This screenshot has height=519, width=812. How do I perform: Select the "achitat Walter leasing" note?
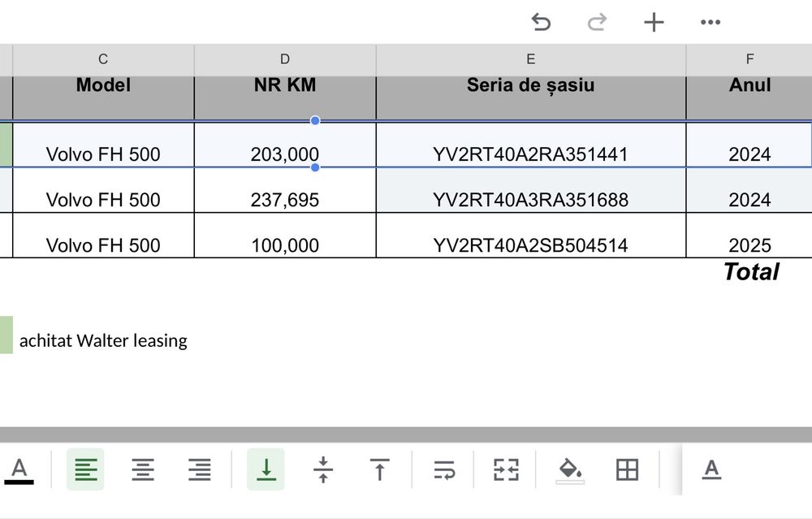[103, 341]
